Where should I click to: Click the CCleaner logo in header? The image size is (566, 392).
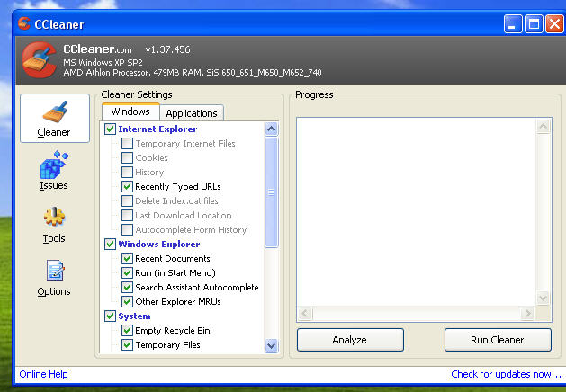(x=39, y=60)
